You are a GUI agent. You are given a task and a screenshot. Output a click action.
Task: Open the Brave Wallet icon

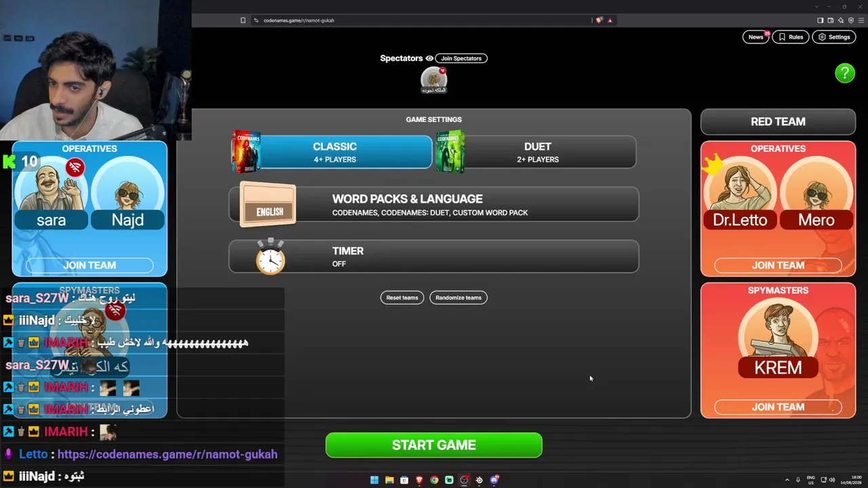pos(830,20)
